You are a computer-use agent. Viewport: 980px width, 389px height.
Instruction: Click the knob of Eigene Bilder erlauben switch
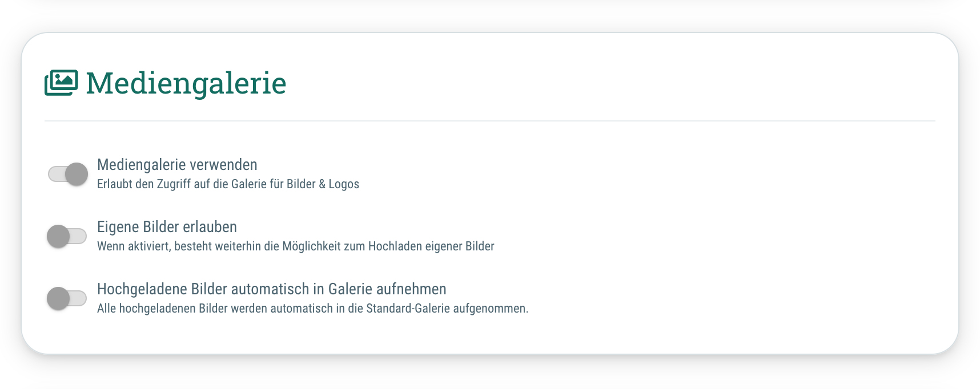58,236
